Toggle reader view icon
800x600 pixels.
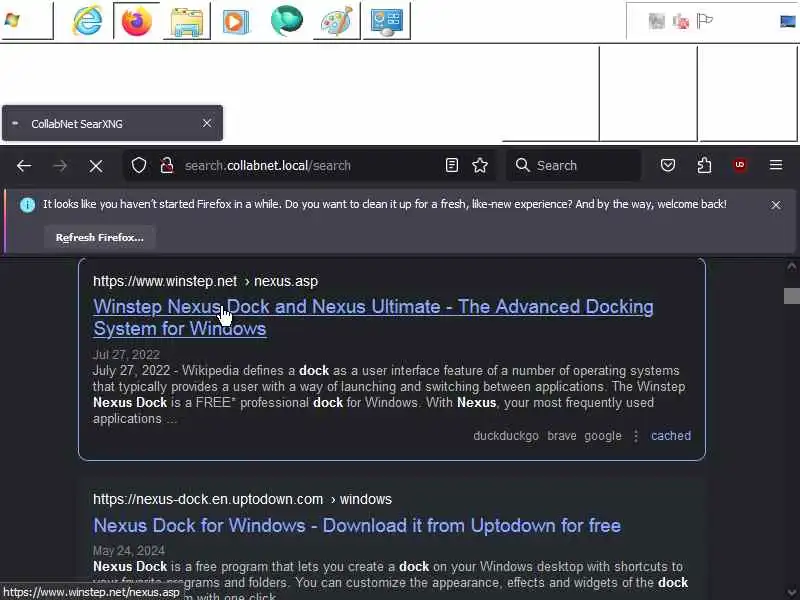click(x=452, y=165)
